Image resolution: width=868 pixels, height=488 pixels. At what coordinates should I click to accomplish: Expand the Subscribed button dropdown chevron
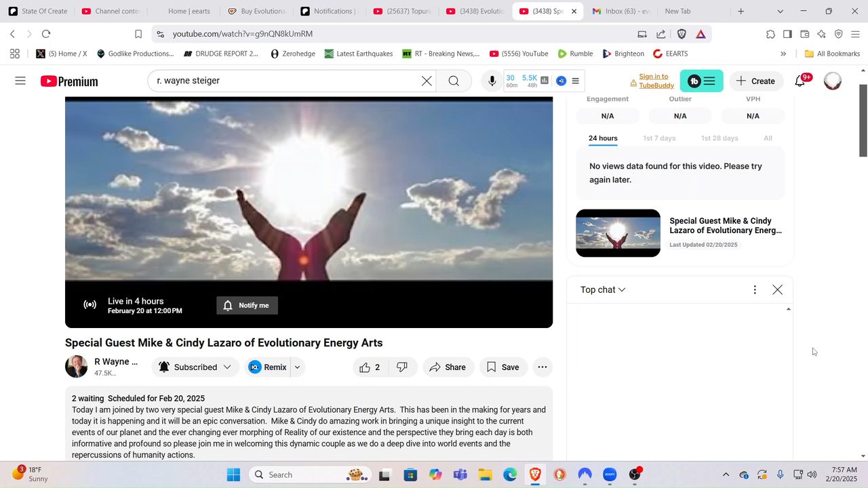pyautogui.click(x=227, y=367)
